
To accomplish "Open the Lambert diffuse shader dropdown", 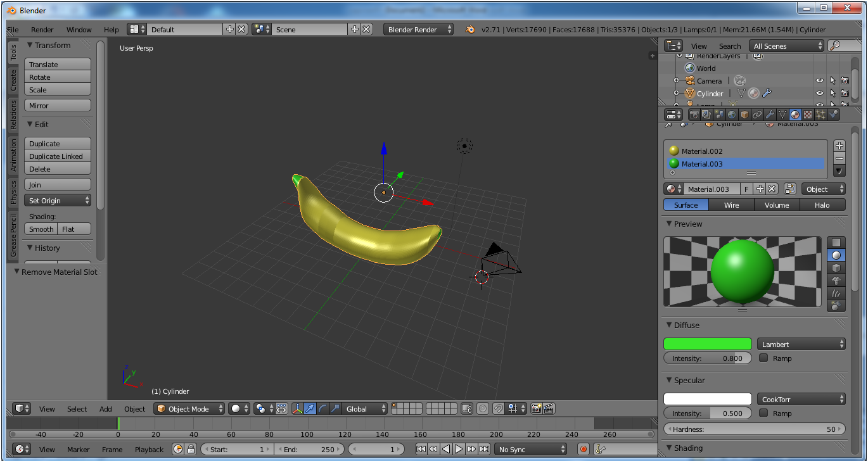I will click(x=801, y=344).
